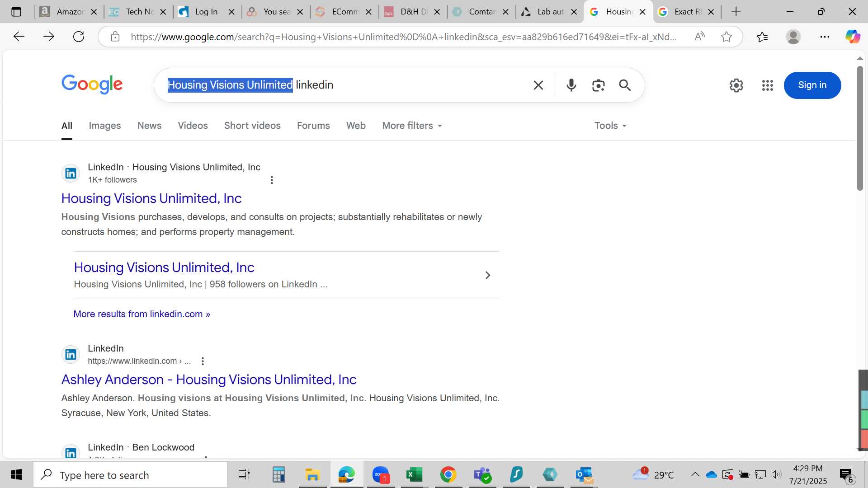Launch Copilot from the toolbar

[x=853, y=37]
